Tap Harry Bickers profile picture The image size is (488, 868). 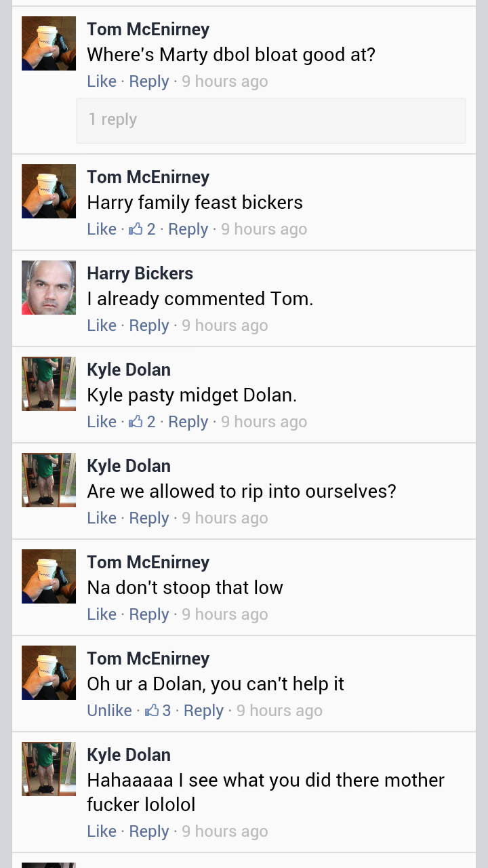click(x=49, y=288)
